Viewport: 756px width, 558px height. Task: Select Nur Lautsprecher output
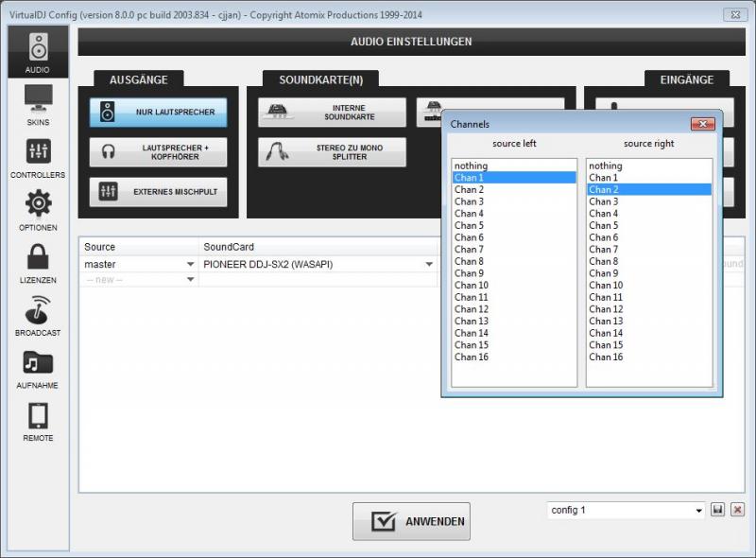(x=158, y=112)
